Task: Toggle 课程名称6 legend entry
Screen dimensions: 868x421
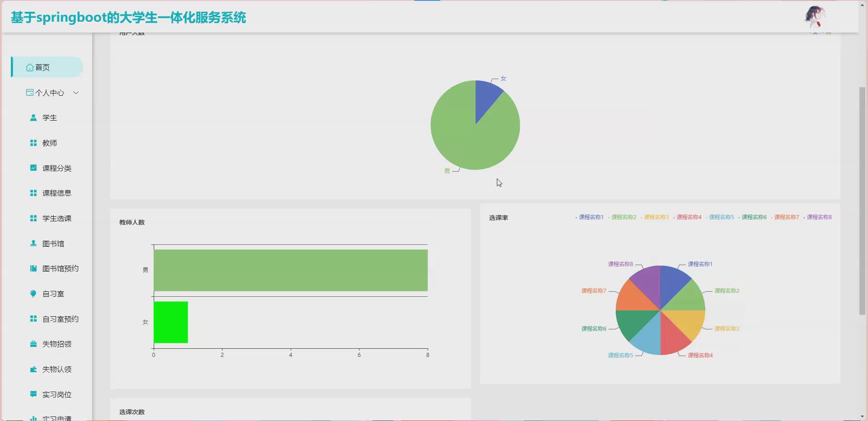Action: (752, 217)
